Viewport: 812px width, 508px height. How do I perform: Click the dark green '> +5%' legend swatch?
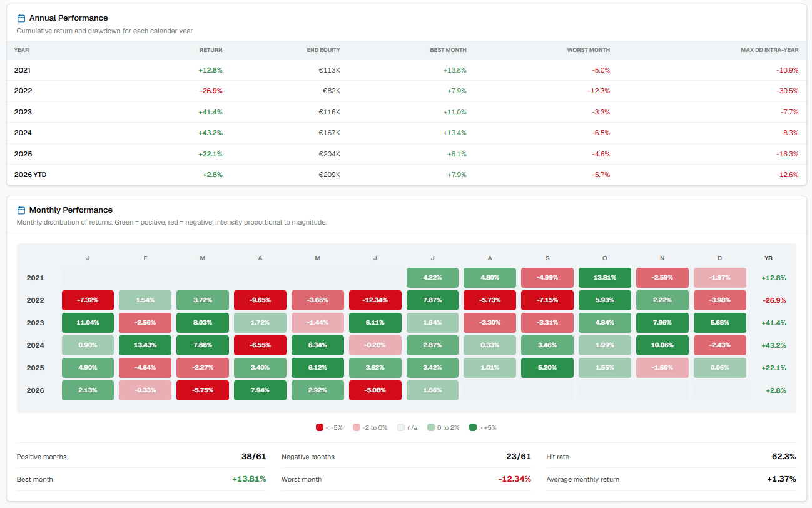[x=472, y=428]
